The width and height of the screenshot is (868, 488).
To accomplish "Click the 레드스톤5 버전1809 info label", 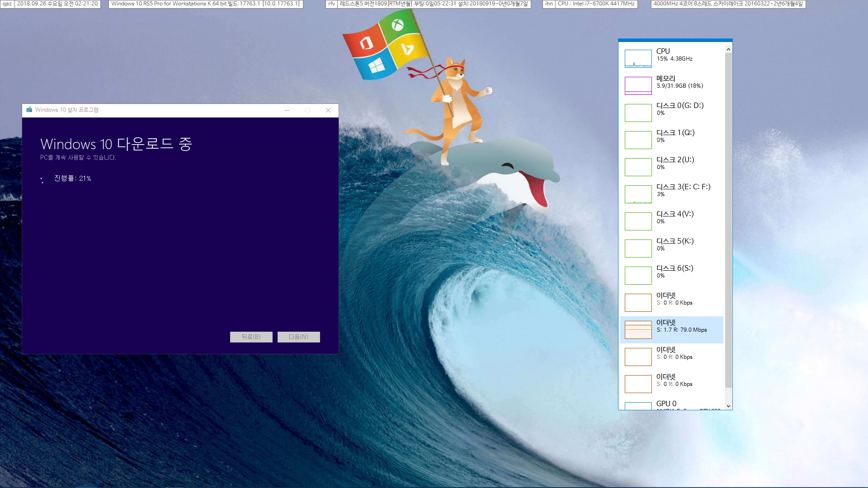I will (434, 4).
